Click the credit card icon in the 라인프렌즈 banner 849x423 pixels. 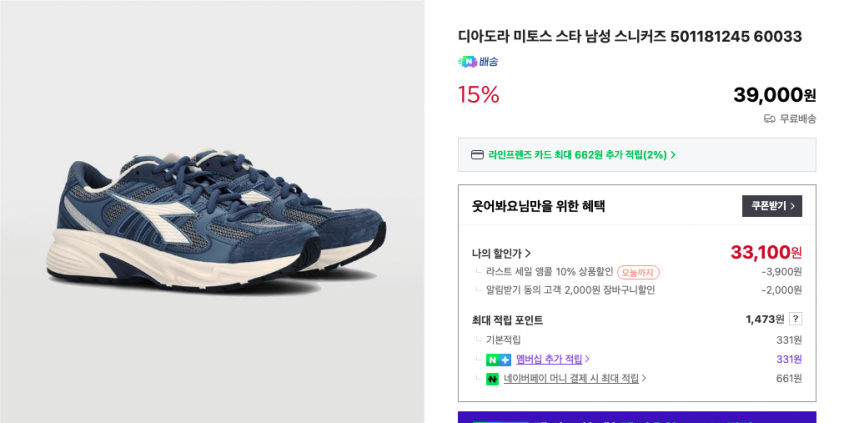[x=477, y=155]
